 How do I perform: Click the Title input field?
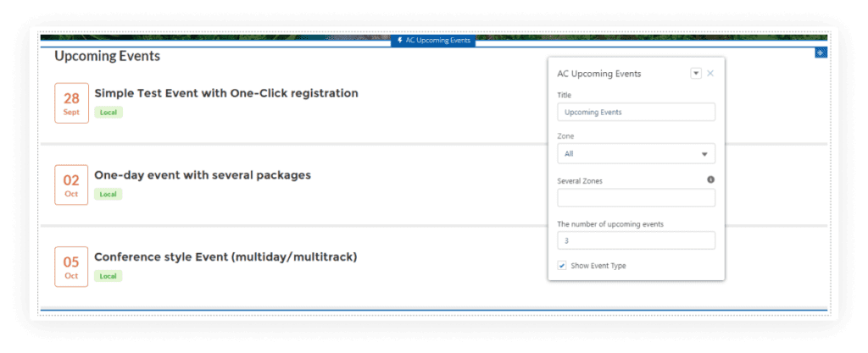636,112
